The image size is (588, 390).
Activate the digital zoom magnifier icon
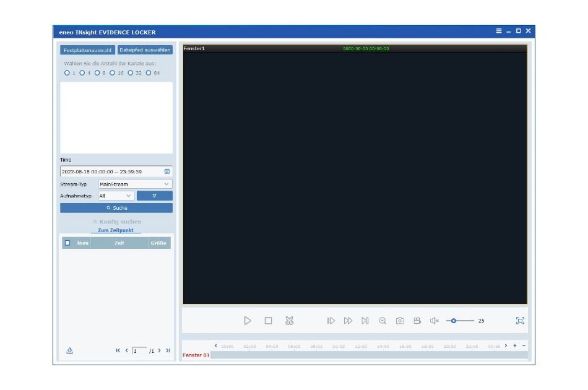383,321
